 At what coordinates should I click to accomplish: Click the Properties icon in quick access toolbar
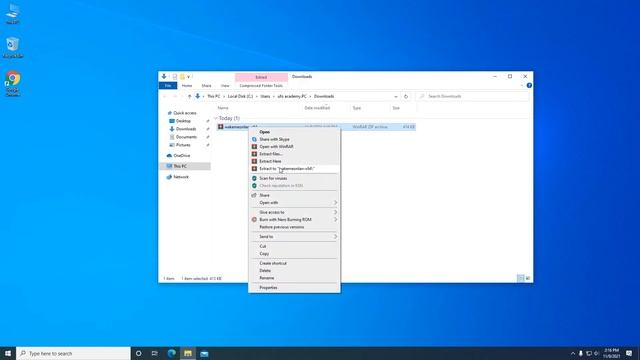174,76
